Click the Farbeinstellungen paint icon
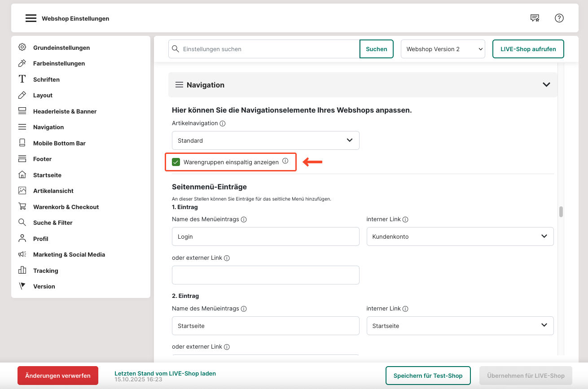The width and height of the screenshot is (588, 389). point(22,63)
